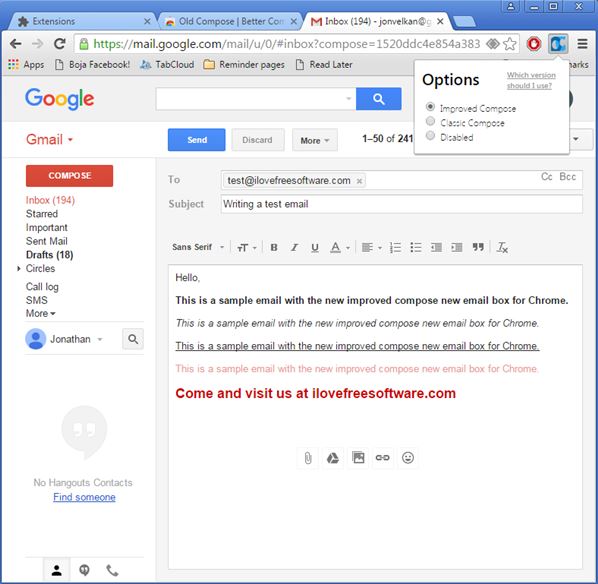Attach files using the paperclip icon
This screenshot has height=584, width=598.
[x=308, y=458]
